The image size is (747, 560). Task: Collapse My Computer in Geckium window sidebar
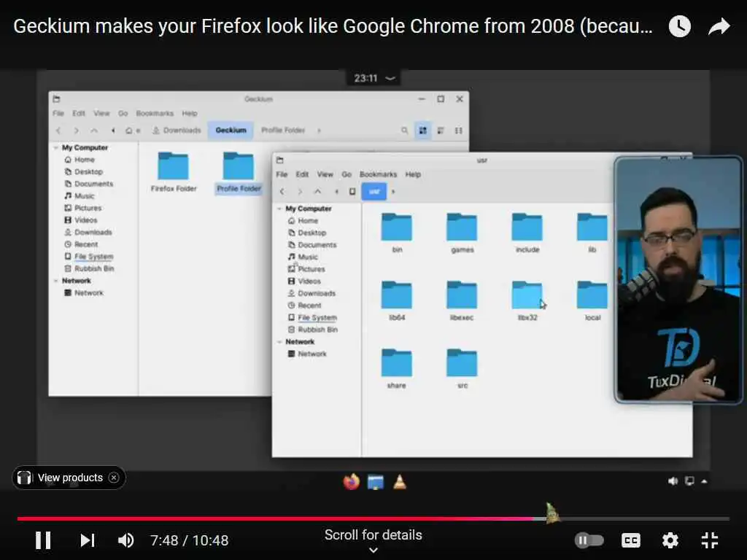[x=55, y=147]
